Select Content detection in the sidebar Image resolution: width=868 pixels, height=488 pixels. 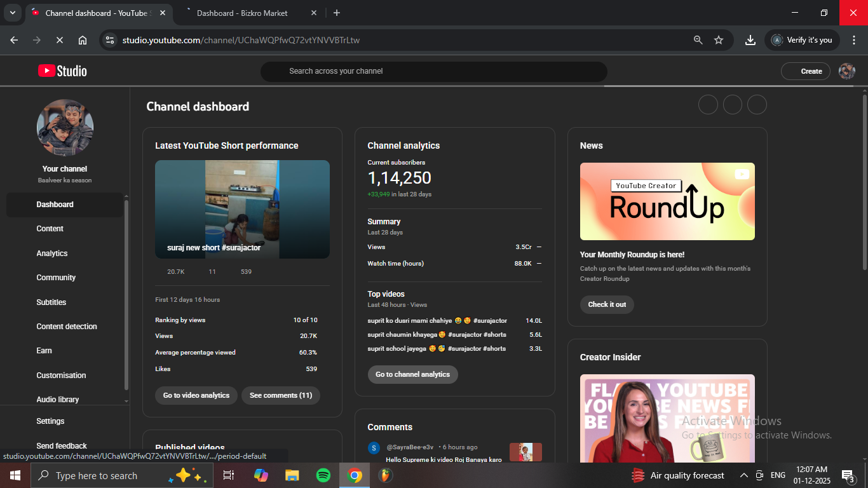(67, 327)
